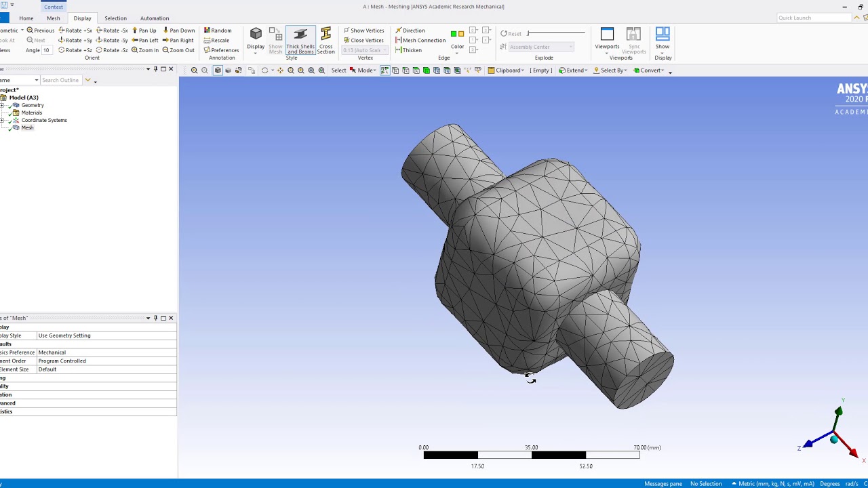Toggle edge Direction display
This screenshot has height=488, width=868.
(410, 30)
